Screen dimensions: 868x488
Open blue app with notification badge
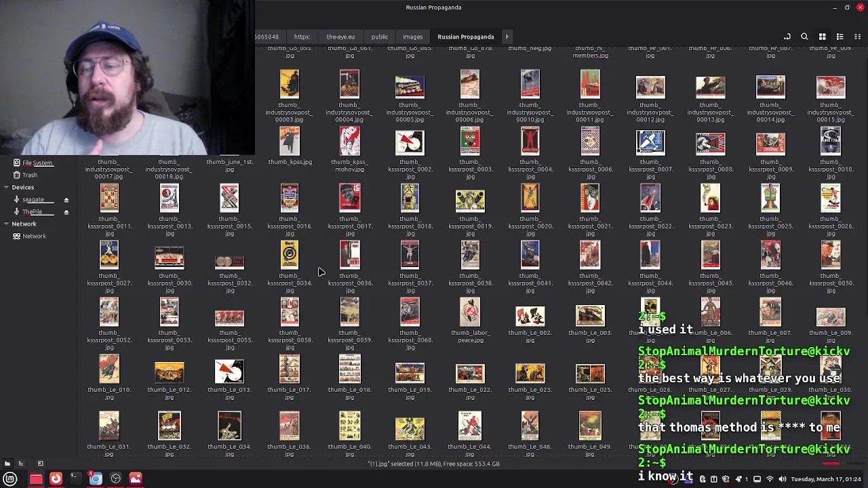(x=96, y=479)
